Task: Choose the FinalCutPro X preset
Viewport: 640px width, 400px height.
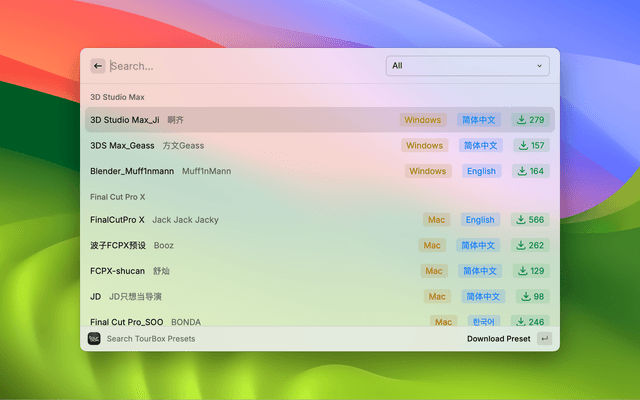Action: click(x=117, y=220)
